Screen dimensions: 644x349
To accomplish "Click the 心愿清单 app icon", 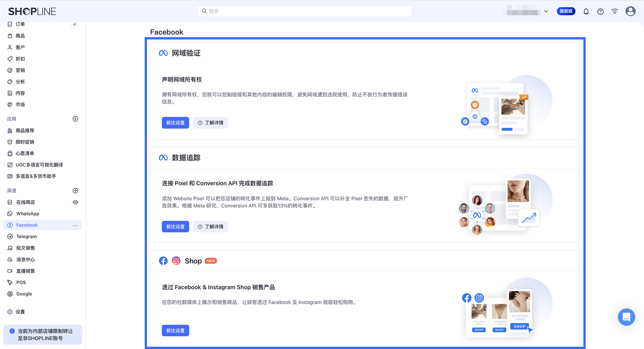I will [x=10, y=153].
